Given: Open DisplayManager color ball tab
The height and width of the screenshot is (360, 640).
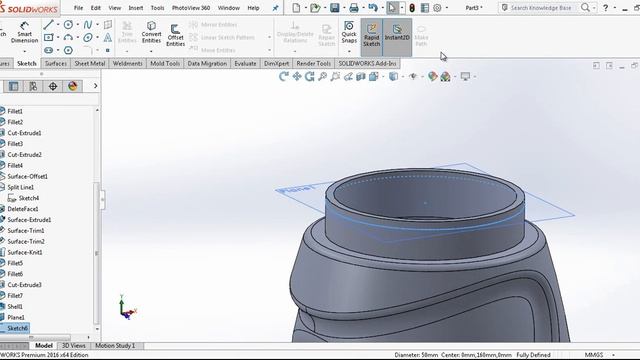Looking at the screenshot, I should tap(73, 86).
